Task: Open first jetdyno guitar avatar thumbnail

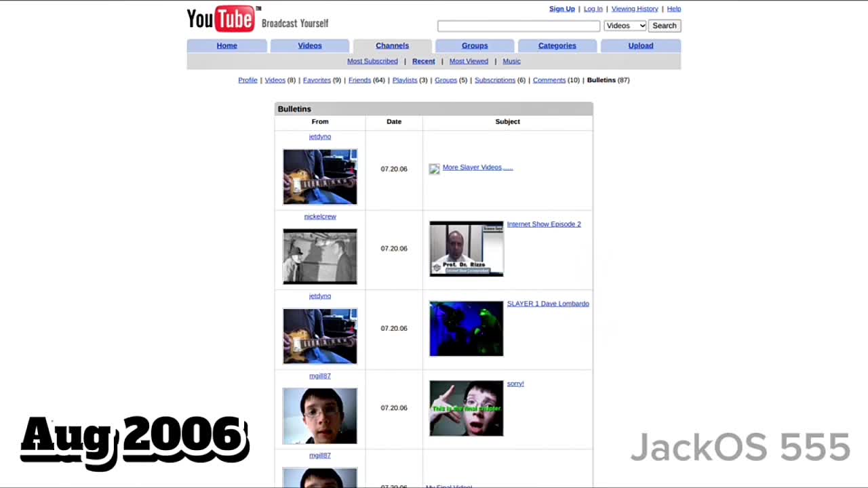Action: 320,177
